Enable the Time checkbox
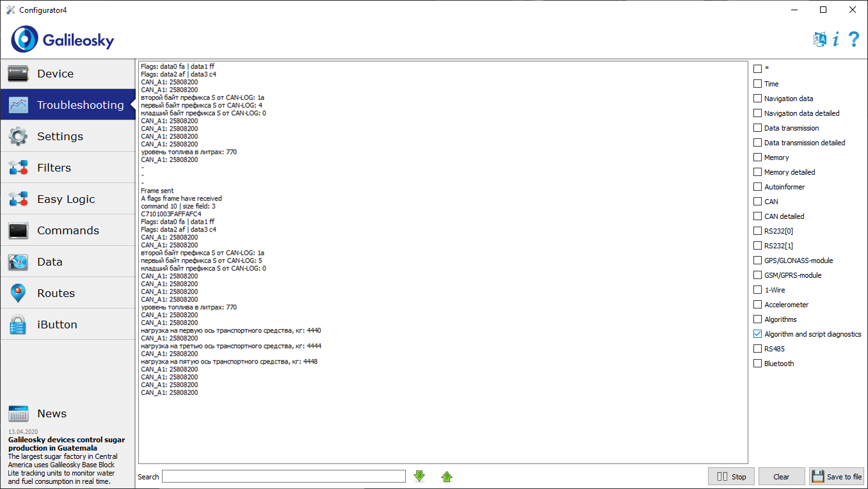Viewport: 868px width, 489px height. click(x=758, y=84)
